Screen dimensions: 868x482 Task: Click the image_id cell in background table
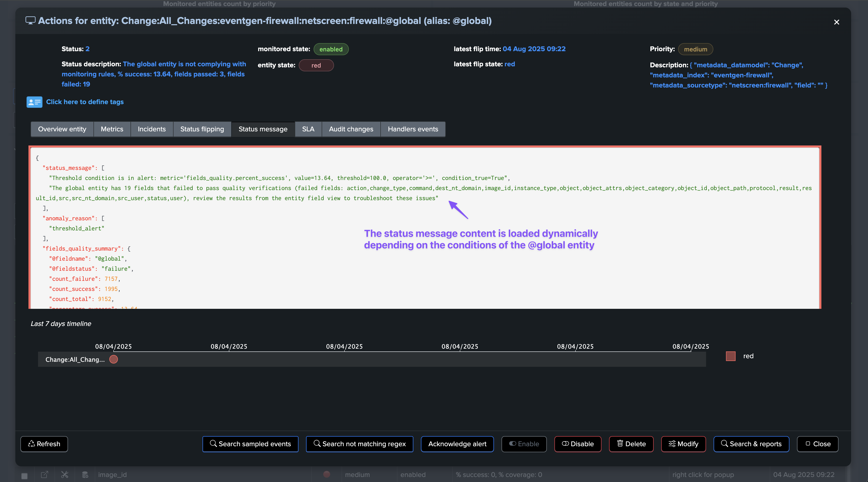(113, 475)
